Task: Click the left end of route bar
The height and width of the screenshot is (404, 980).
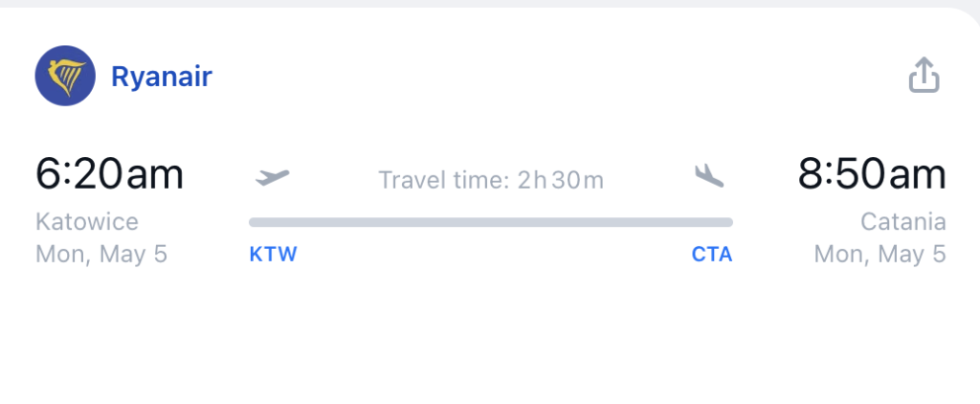Action: tap(254, 222)
